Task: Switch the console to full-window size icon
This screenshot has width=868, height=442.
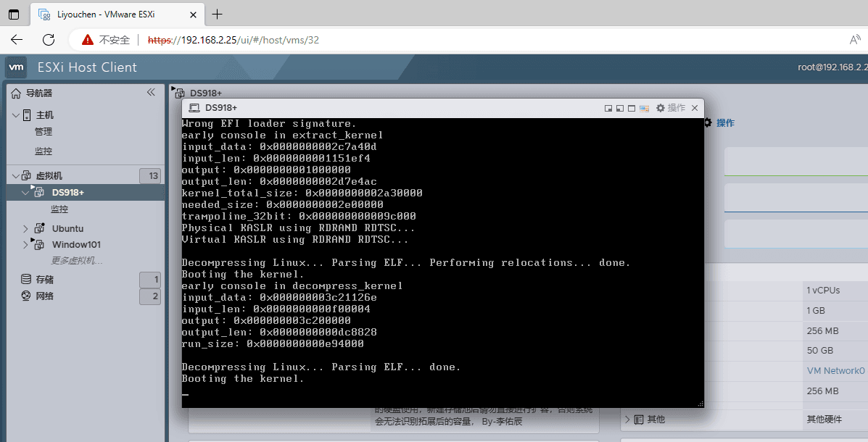Action: point(632,109)
